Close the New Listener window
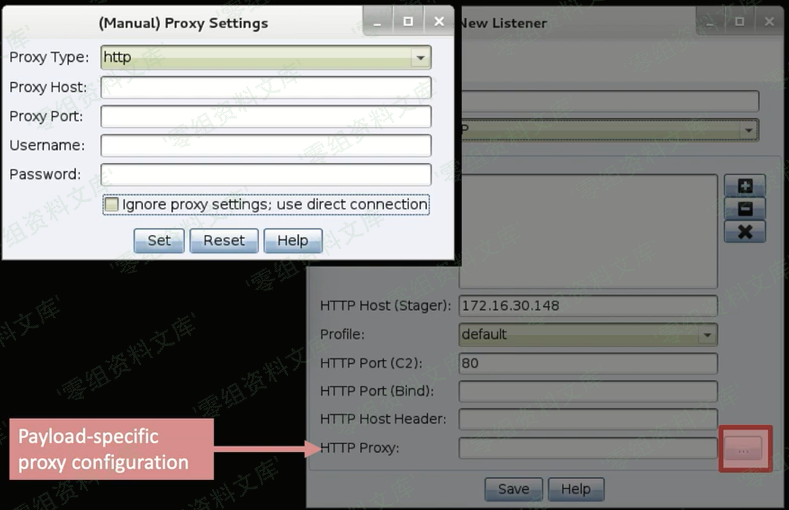This screenshot has height=510, width=789. [x=769, y=22]
